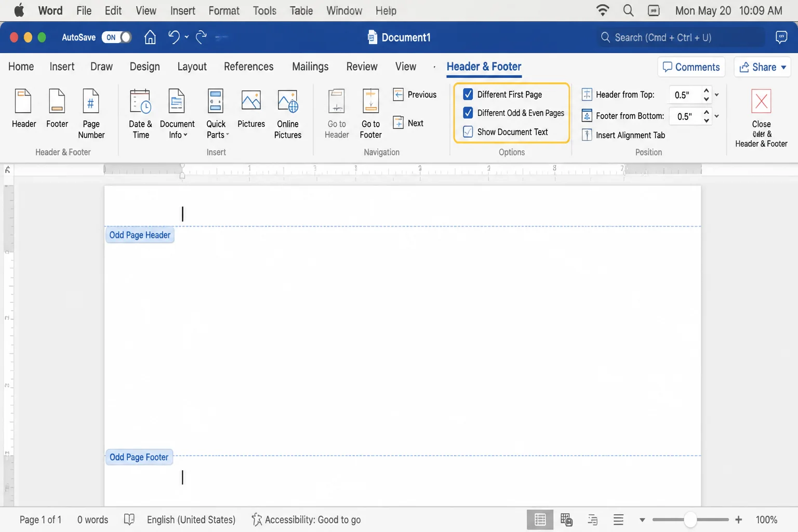This screenshot has width=798, height=532.
Task: Switch to the Insert ribbon tab
Action: pos(62,66)
